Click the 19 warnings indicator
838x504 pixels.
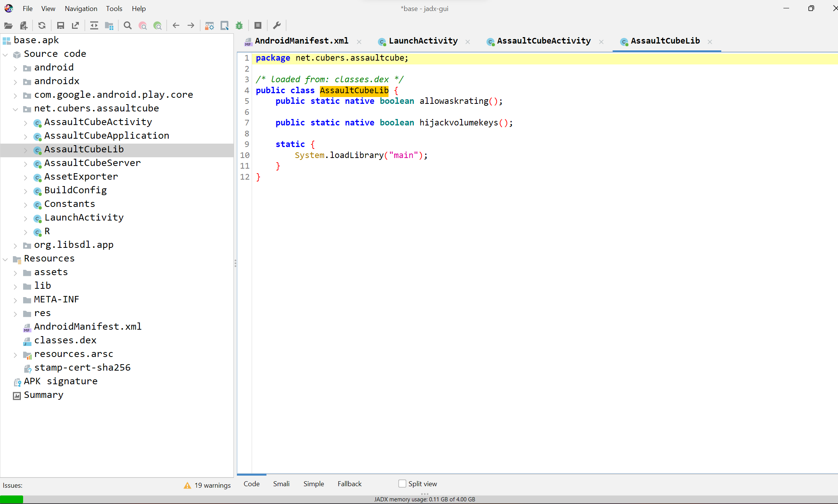coord(207,485)
